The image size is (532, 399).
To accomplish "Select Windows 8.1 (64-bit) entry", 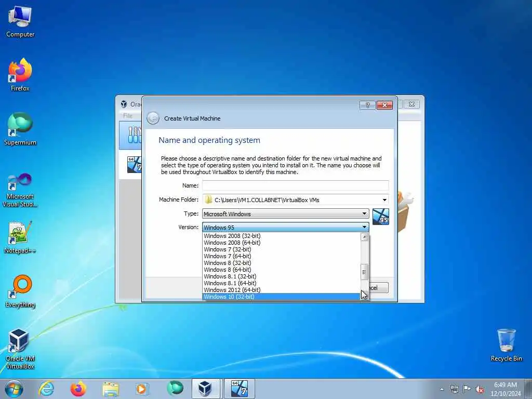I will 281,283.
